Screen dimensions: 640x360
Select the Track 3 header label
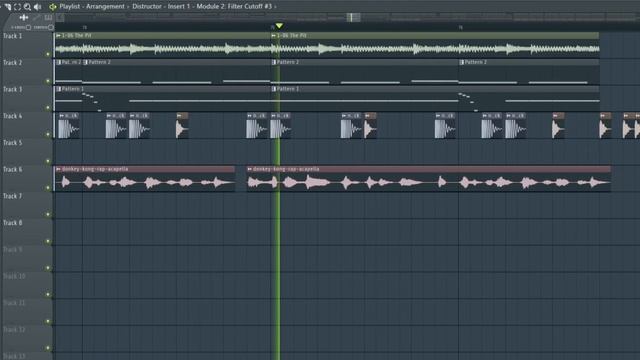pos(13,89)
